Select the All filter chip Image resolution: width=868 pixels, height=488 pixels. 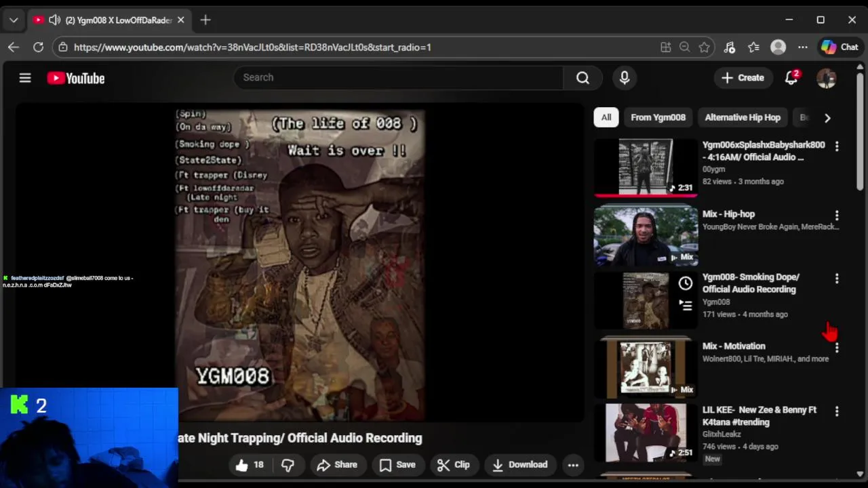pyautogui.click(x=606, y=117)
